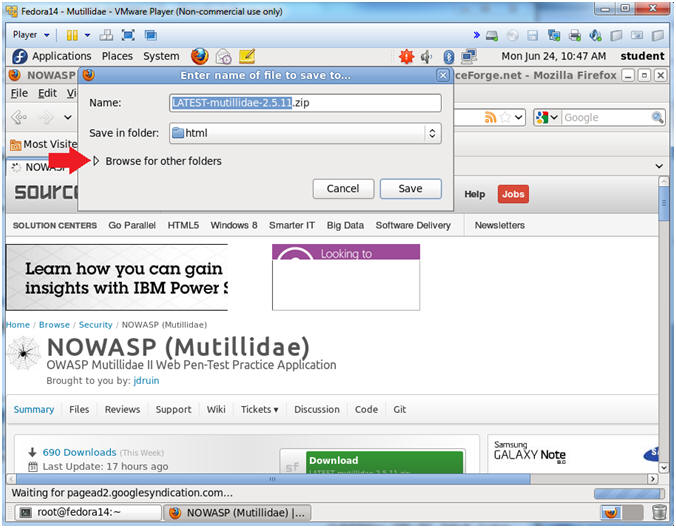Image resolution: width=676 pixels, height=528 pixels.
Task: Close the save dialog with the X icon
Action: tap(443, 76)
